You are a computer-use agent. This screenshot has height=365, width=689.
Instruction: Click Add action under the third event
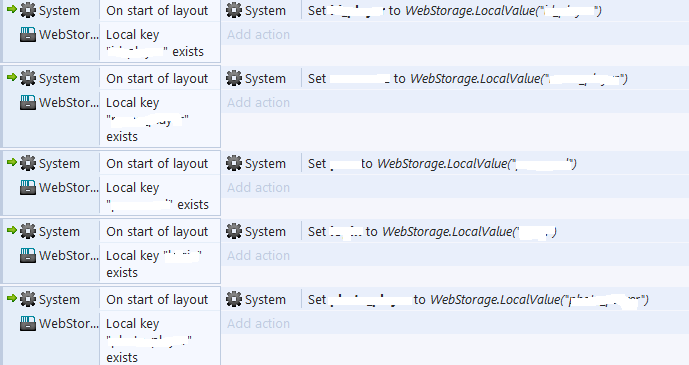[x=258, y=187]
